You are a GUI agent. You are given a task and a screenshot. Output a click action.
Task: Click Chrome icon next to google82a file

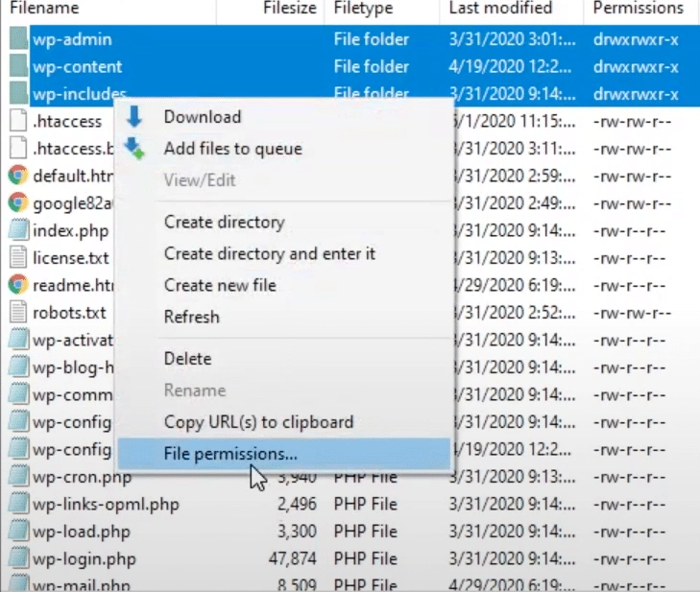pos(18,202)
